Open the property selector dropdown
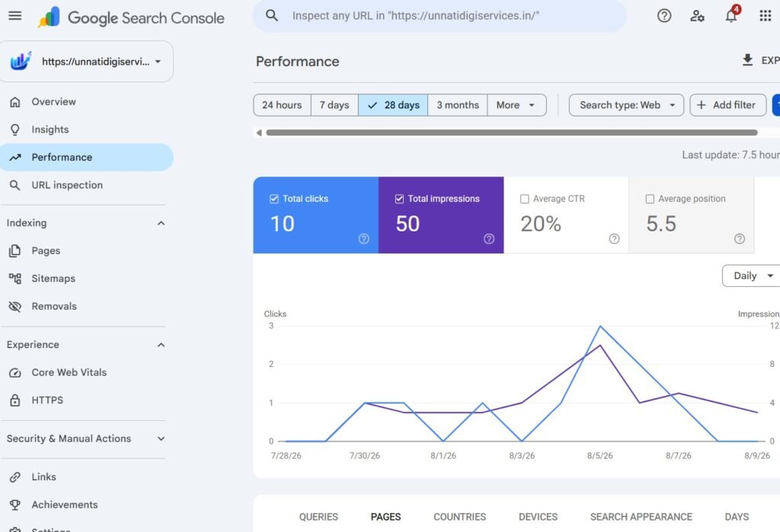The image size is (780, 532). tap(87, 62)
